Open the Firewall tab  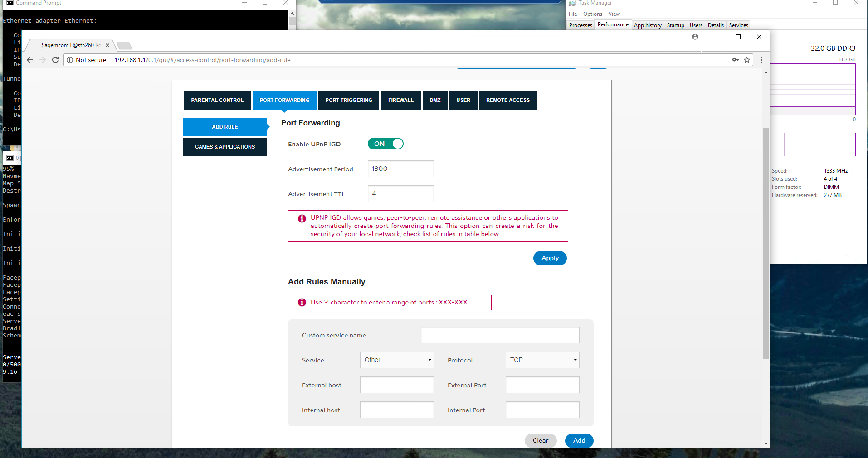point(401,100)
